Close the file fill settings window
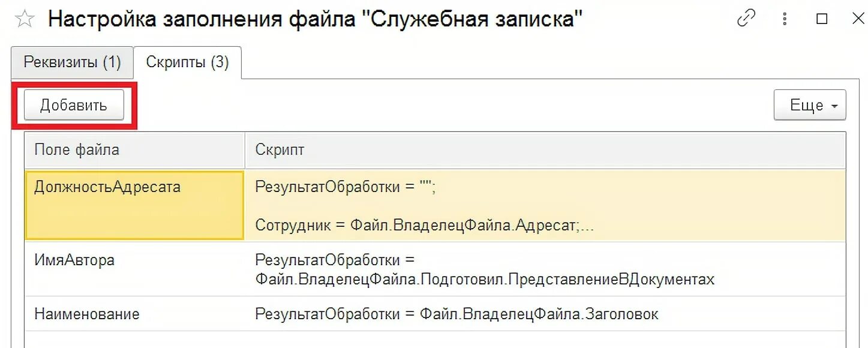 [858, 19]
